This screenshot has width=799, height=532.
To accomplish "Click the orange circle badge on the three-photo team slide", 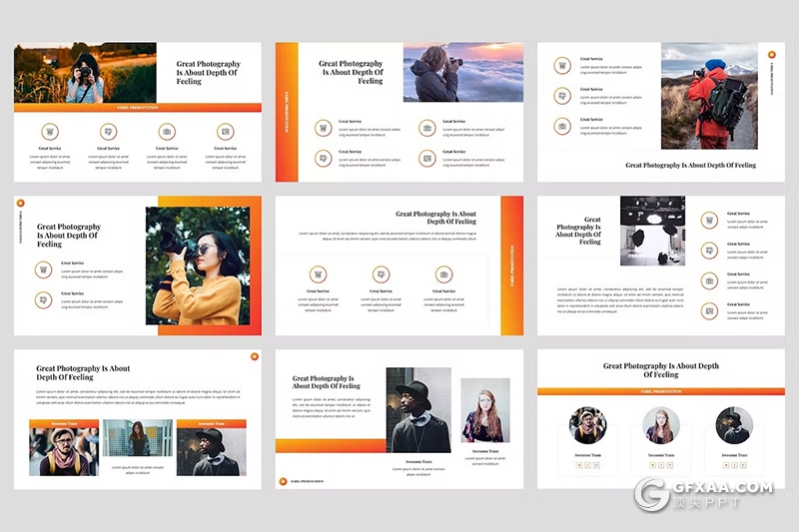I will [254, 356].
